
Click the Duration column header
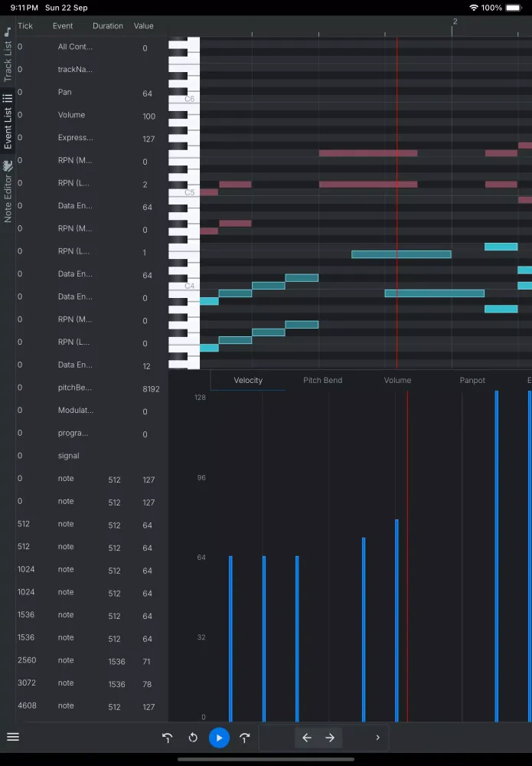108,26
